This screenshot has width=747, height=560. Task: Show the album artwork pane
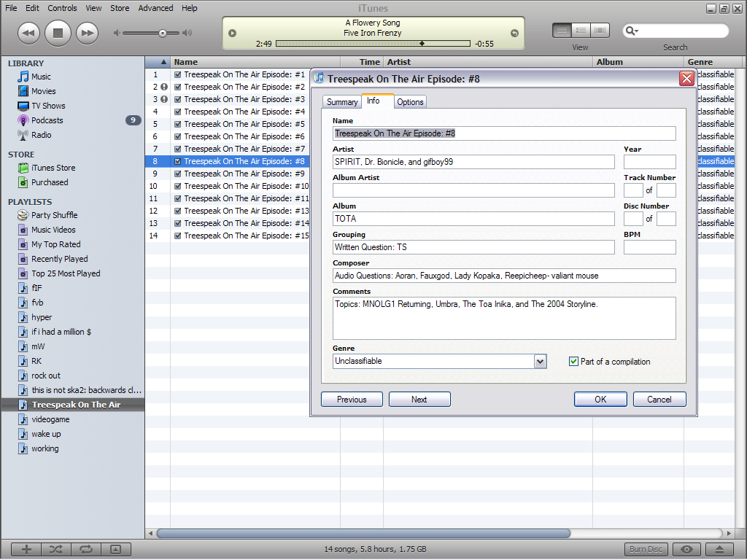[x=117, y=549]
